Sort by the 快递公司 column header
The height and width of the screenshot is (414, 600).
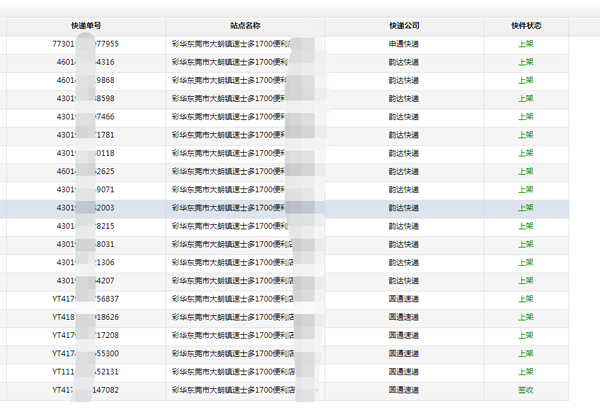[404, 26]
